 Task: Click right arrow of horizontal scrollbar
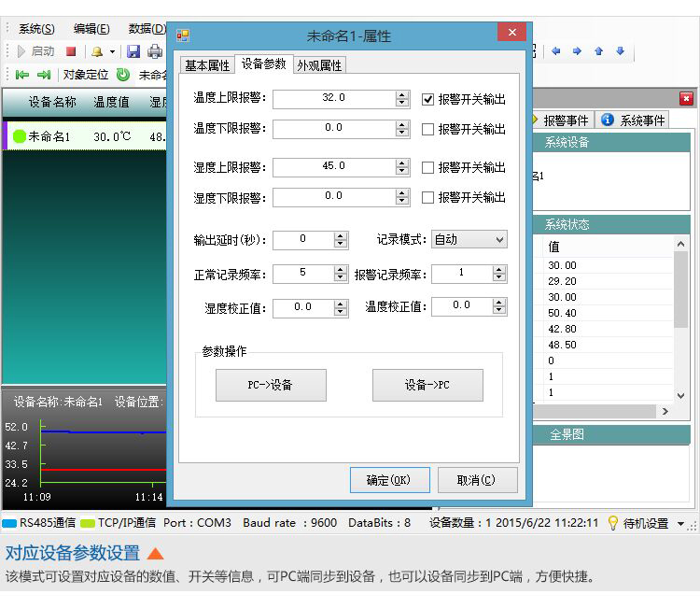[665, 412]
